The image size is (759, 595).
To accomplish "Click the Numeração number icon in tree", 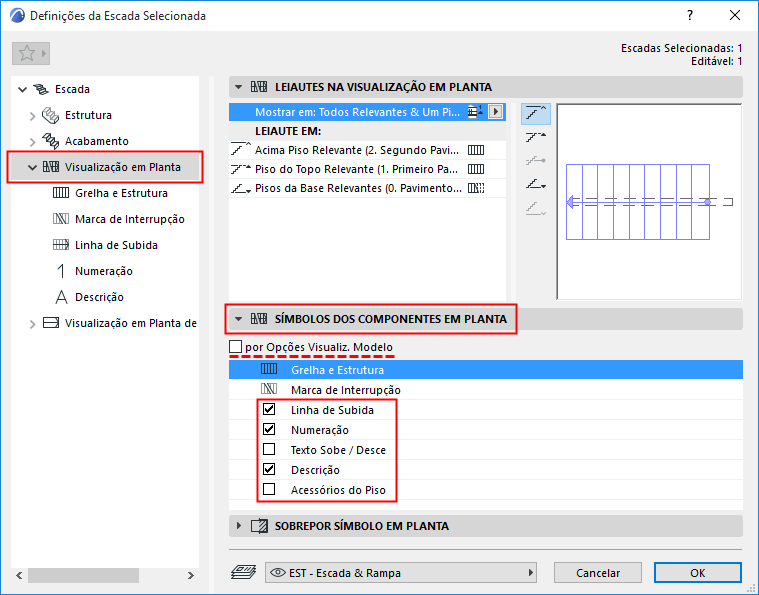I will point(61,271).
